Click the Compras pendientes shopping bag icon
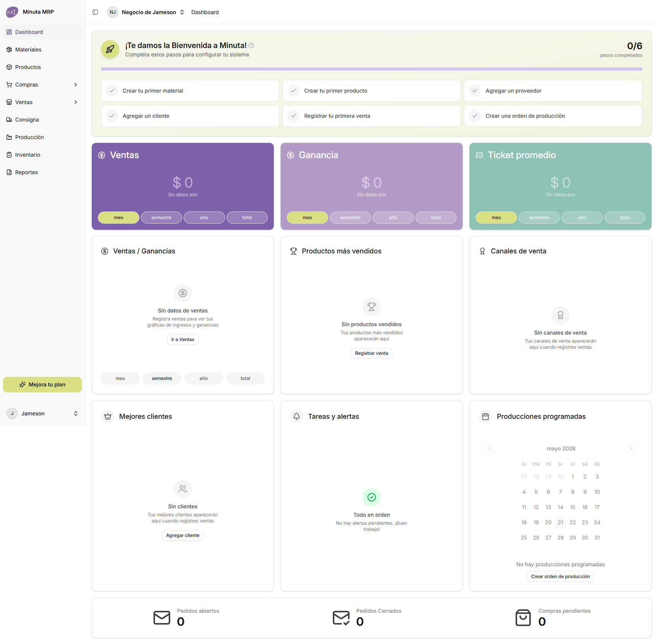658x644 pixels. [523, 618]
